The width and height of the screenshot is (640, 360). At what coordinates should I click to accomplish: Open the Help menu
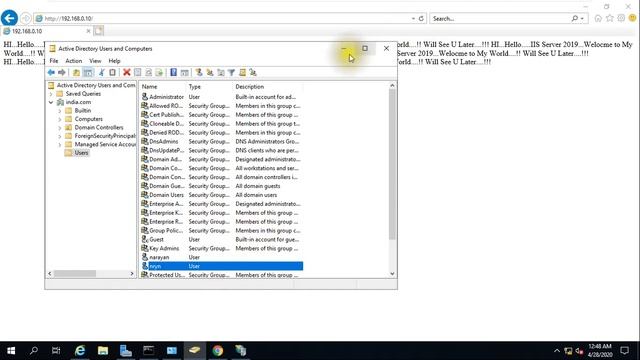coord(114,61)
